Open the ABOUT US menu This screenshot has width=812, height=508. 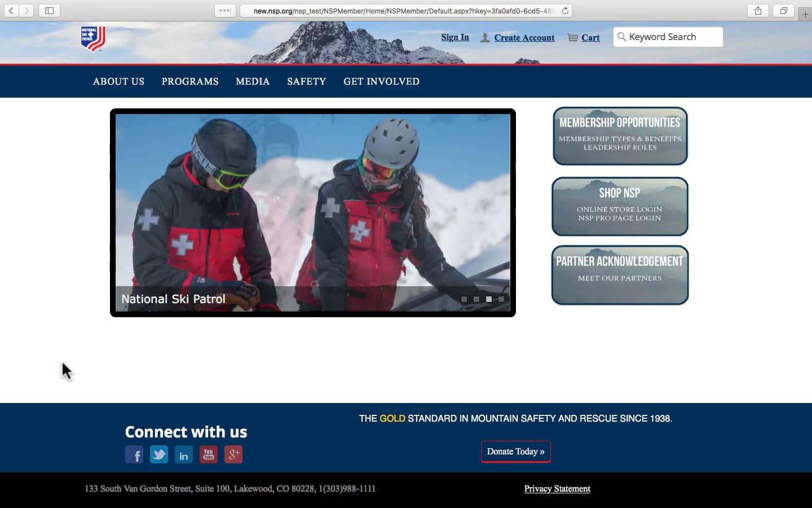pos(118,81)
